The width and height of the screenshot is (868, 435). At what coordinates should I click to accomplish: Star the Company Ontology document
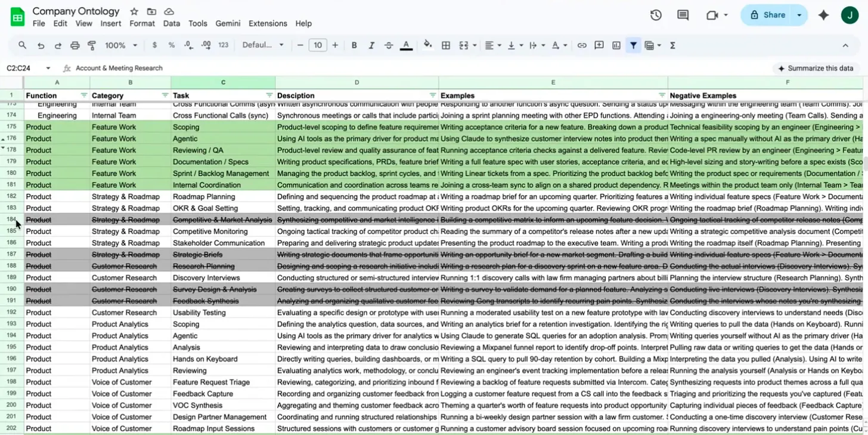tap(134, 11)
